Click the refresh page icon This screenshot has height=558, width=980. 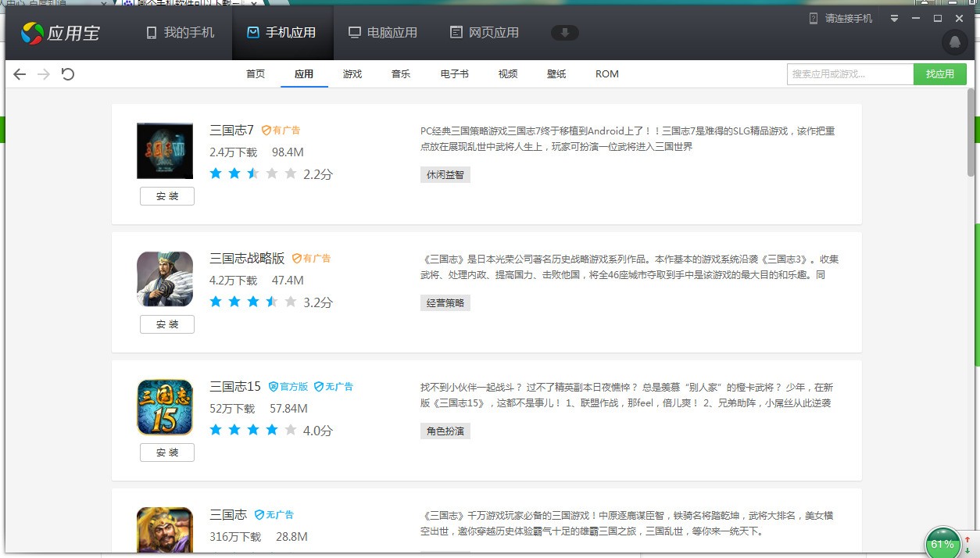click(68, 74)
